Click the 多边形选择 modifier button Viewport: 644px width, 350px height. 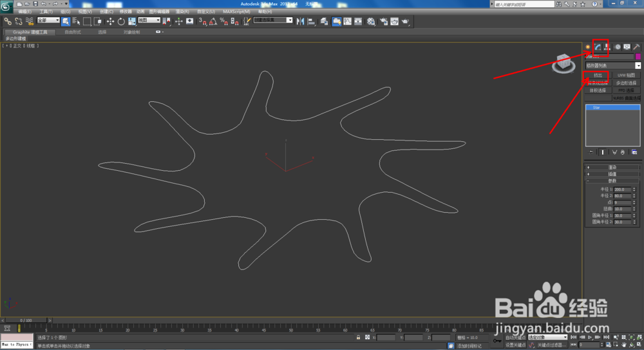627,83
